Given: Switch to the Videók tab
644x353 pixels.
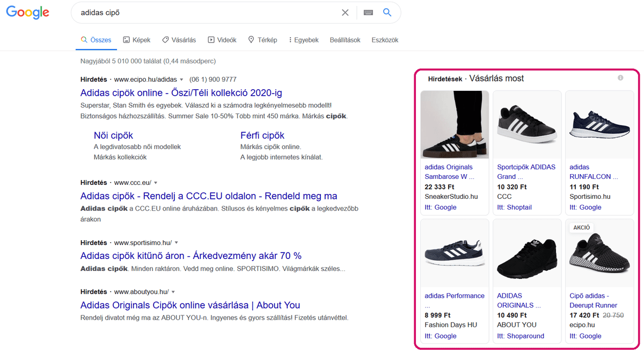Looking at the screenshot, I should point(222,40).
